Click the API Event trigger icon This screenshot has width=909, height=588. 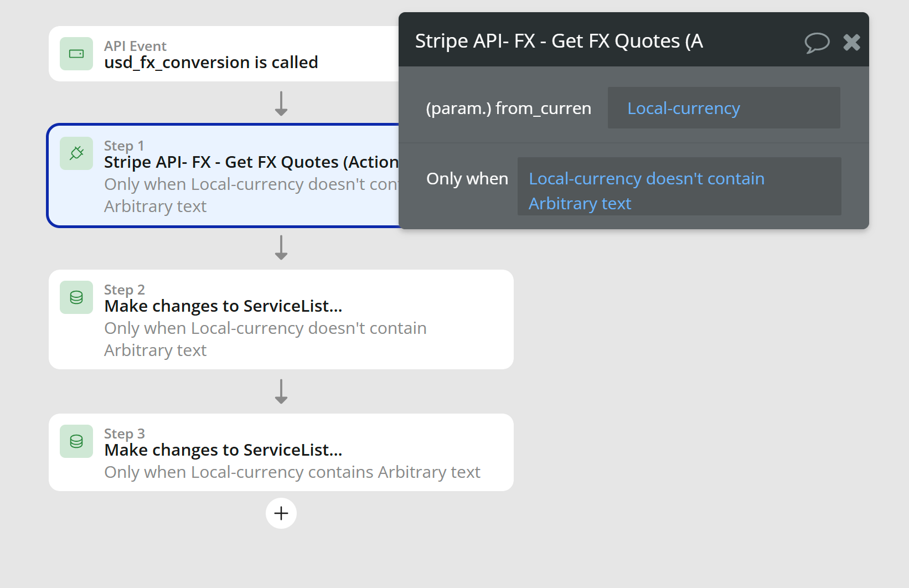click(x=76, y=54)
